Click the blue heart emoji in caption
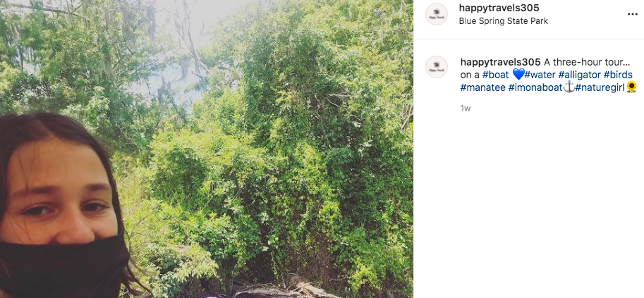Viewport: 644px width, 298px height. tap(518, 75)
